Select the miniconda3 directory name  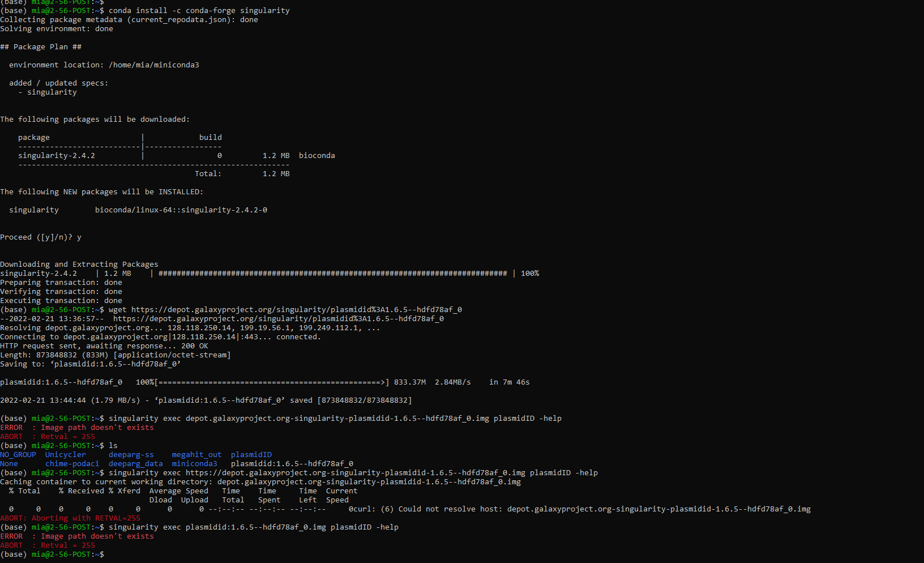click(x=195, y=463)
